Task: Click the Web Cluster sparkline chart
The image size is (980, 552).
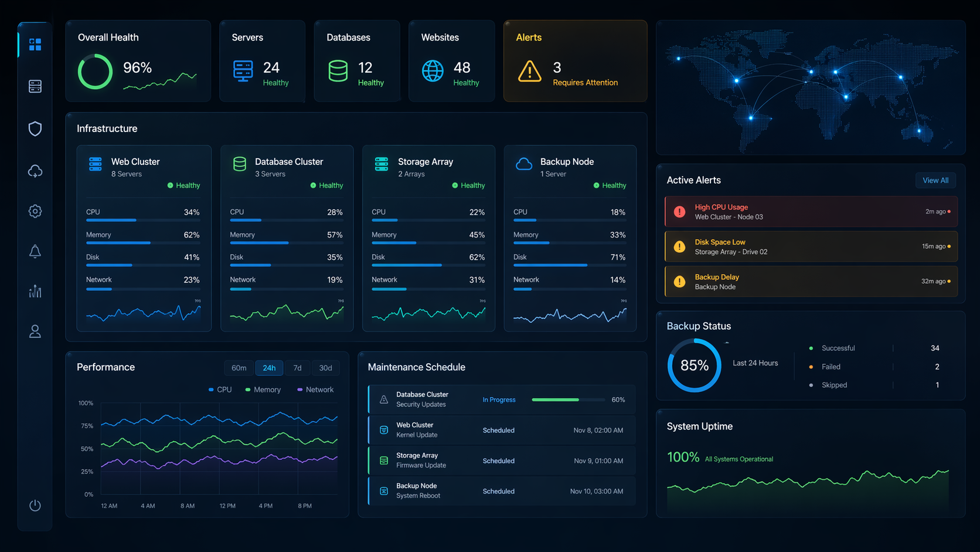Action: (x=144, y=313)
